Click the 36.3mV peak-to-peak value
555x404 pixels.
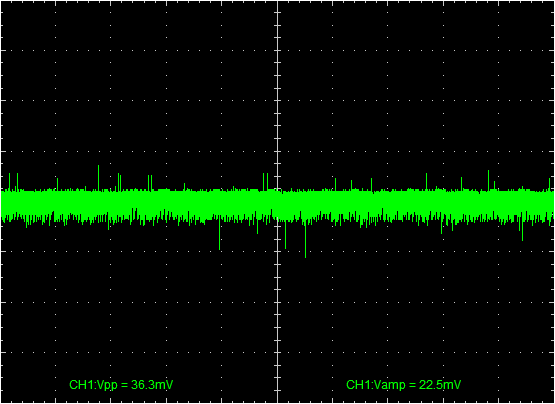[152, 385]
